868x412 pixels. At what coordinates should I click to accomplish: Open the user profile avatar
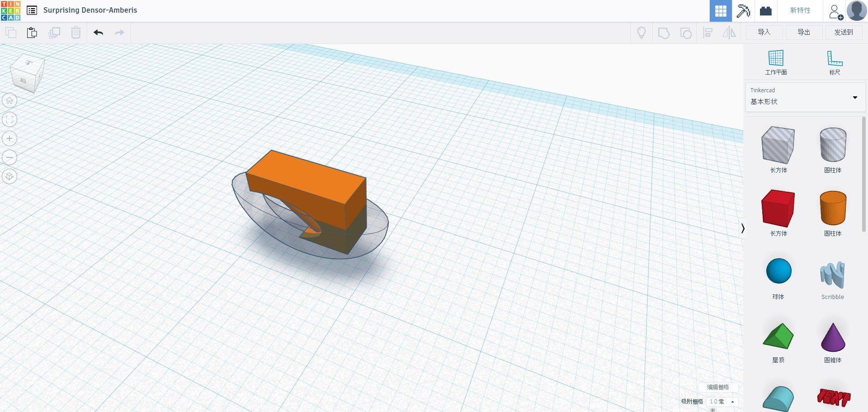click(857, 10)
